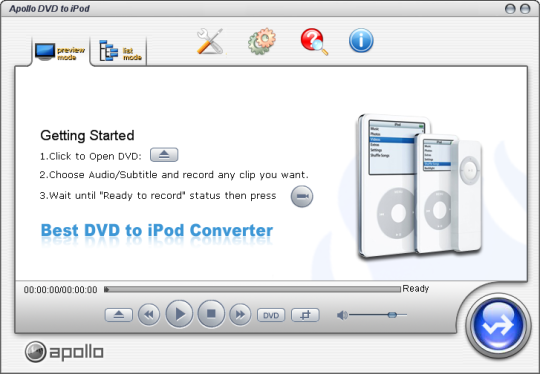Click the playback seek progress bar
Viewport: 540px width, 374px height.
tap(252, 290)
